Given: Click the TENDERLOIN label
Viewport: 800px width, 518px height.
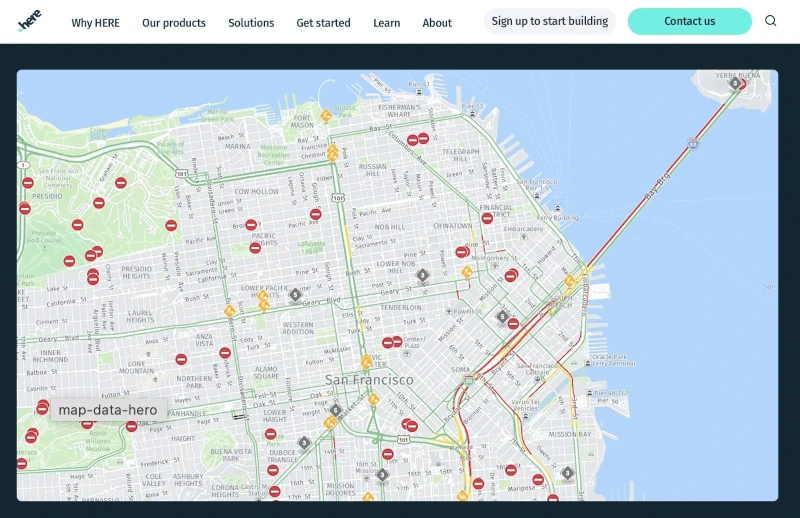Looking at the screenshot, I should [x=401, y=307].
